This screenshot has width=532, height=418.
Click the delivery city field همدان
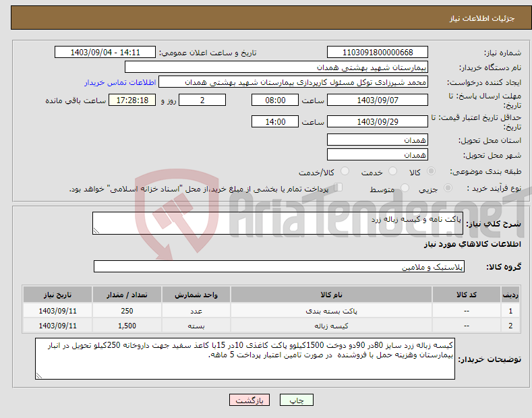coord(378,154)
